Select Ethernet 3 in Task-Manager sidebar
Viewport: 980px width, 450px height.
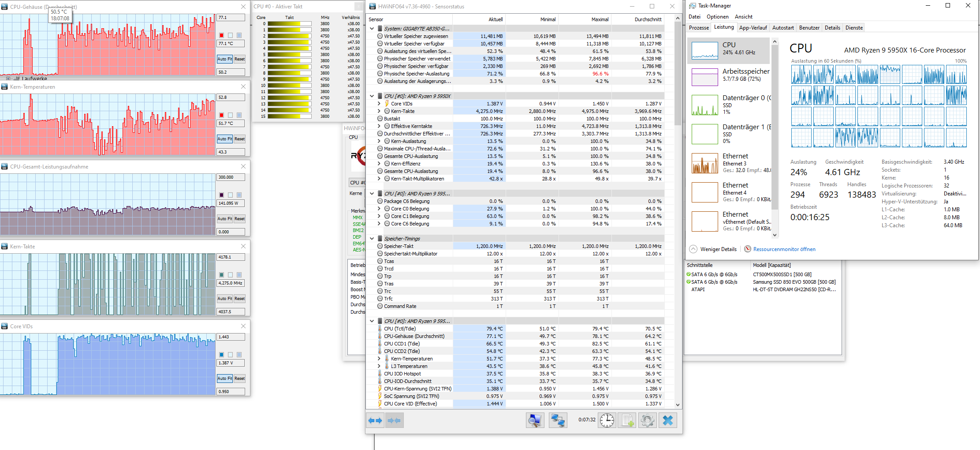tap(730, 163)
